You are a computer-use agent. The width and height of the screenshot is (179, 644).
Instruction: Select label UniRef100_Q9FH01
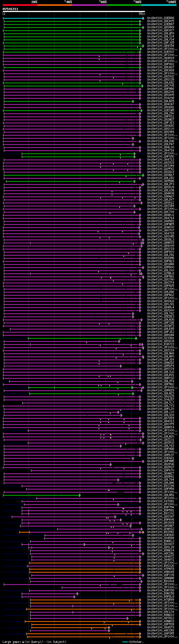161,64
